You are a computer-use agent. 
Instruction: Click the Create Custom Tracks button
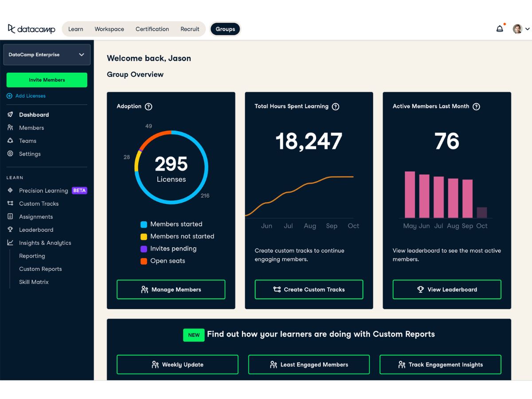[309, 289]
